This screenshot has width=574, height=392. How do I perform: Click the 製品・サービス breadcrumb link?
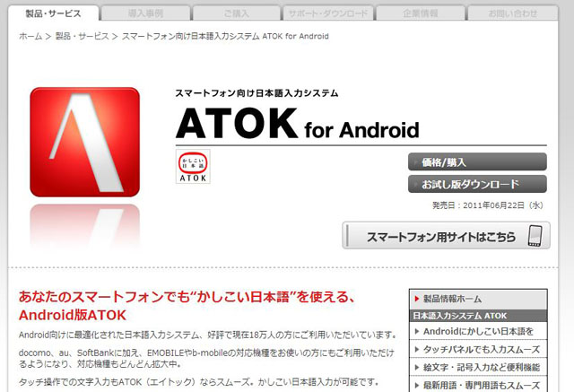point(82,36)
